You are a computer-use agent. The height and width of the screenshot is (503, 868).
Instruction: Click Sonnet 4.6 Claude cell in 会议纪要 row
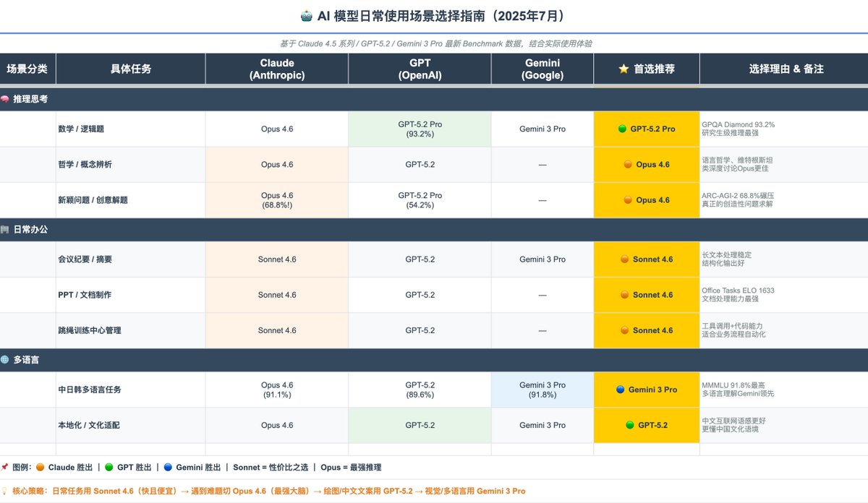coord(277,259)
